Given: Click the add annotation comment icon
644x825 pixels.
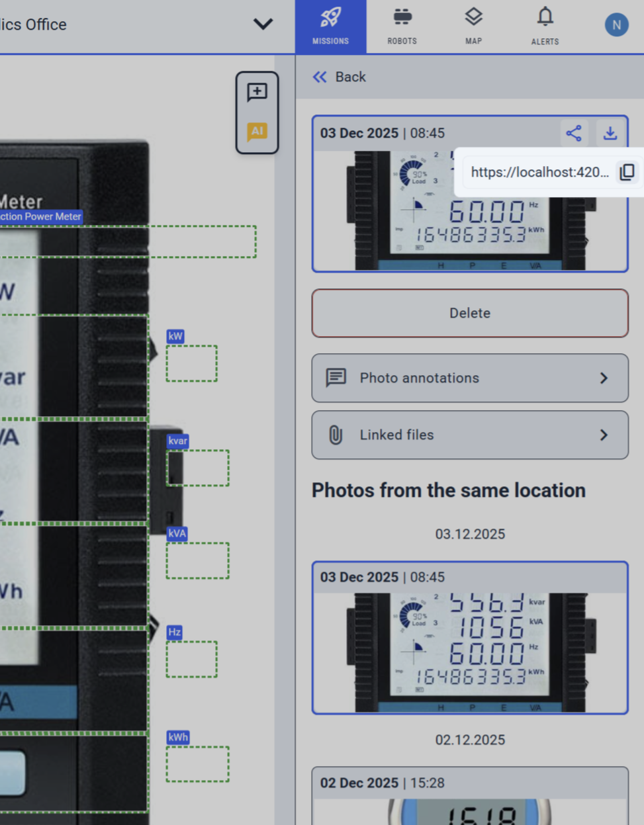Looking at the screenshot, I should (257, 92).
